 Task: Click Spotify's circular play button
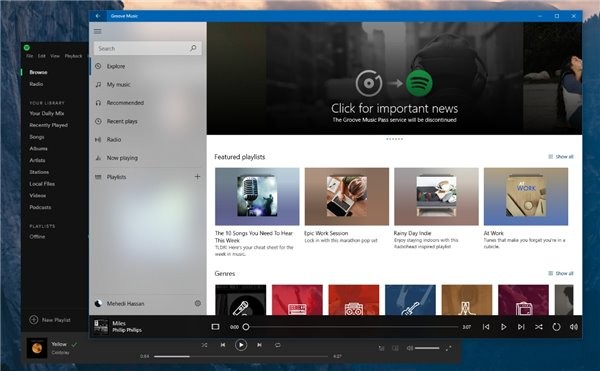(x=241, y=345)
